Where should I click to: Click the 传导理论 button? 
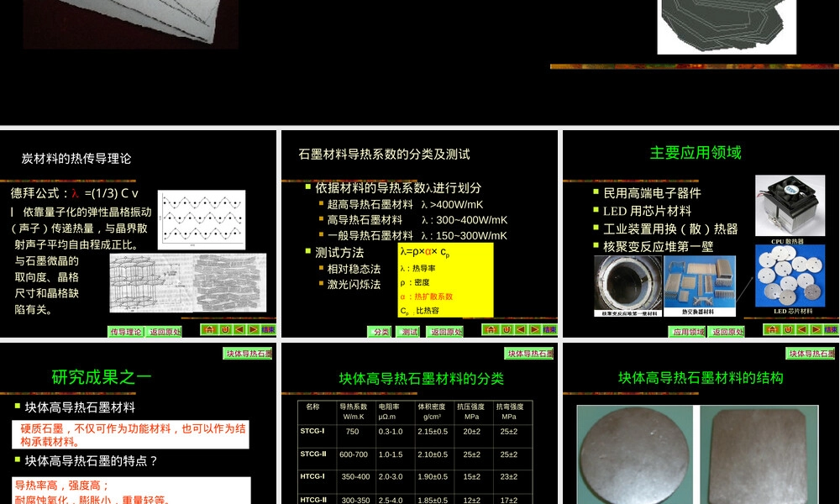(x=126, y=332)
